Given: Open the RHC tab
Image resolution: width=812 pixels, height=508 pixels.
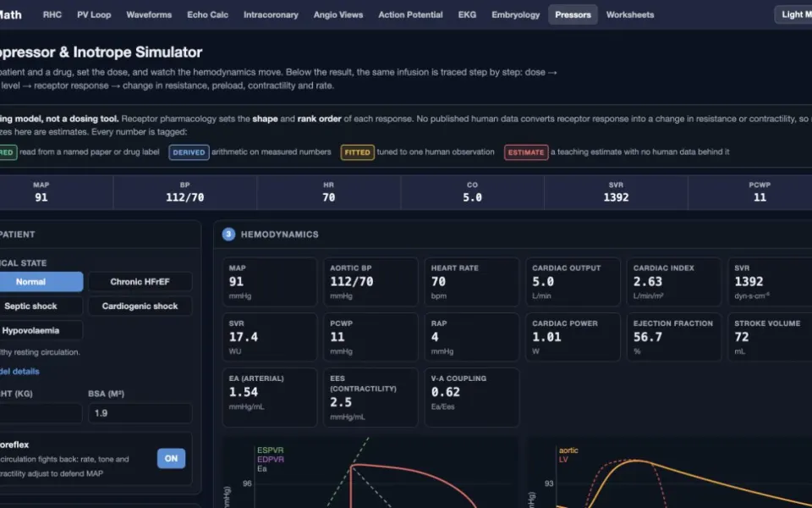Looking at the screenshot, I should tap(52, 14).
